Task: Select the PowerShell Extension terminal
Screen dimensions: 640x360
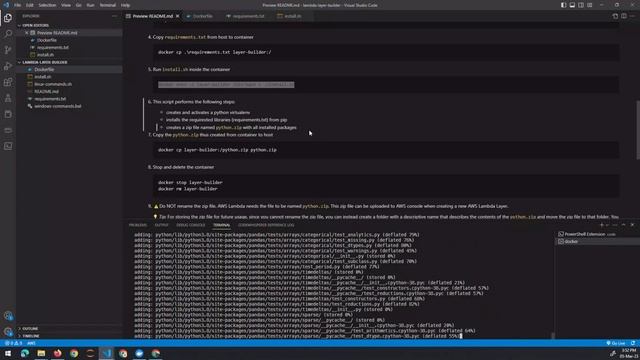Action: coord(597,234)
